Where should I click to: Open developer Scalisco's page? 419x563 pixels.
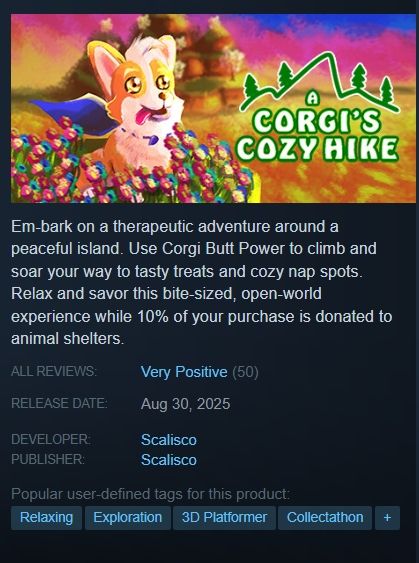coord(168,440)
